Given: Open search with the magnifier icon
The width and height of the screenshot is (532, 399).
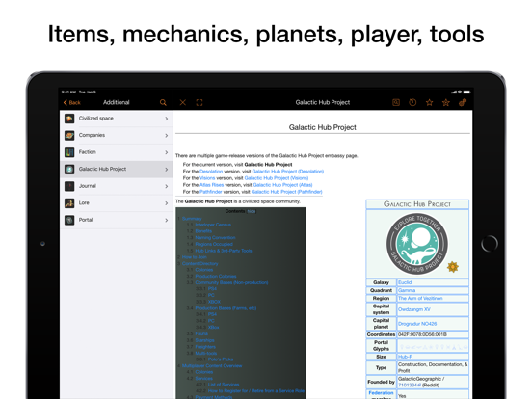Looking at the screenshot, I should coord(163,102).
